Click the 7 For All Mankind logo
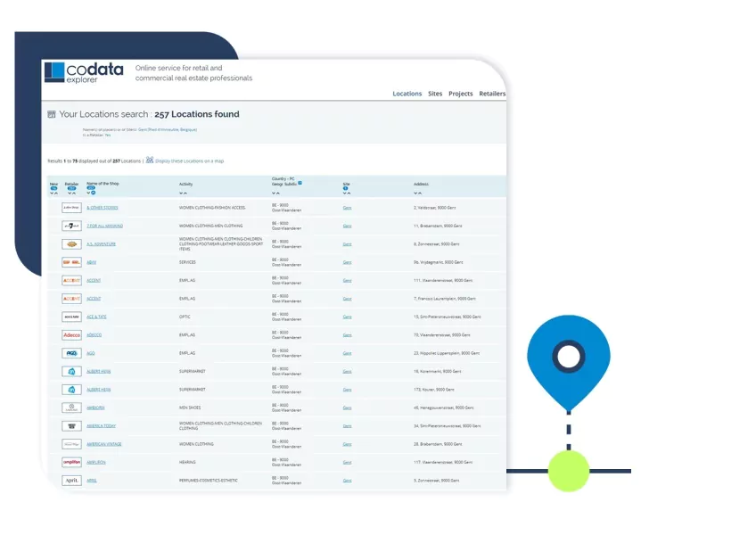 pyautogui.click(x=71, y=226)
